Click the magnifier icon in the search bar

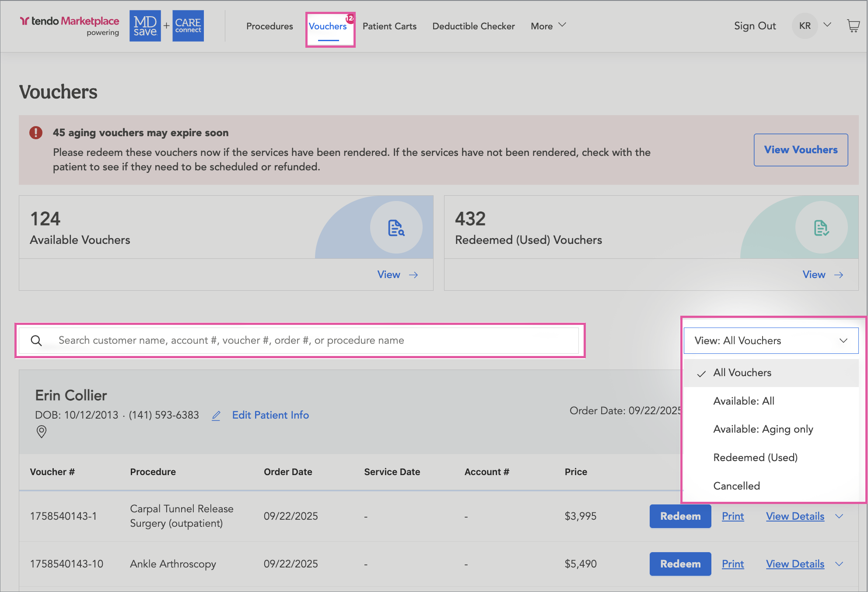(36, 341)
